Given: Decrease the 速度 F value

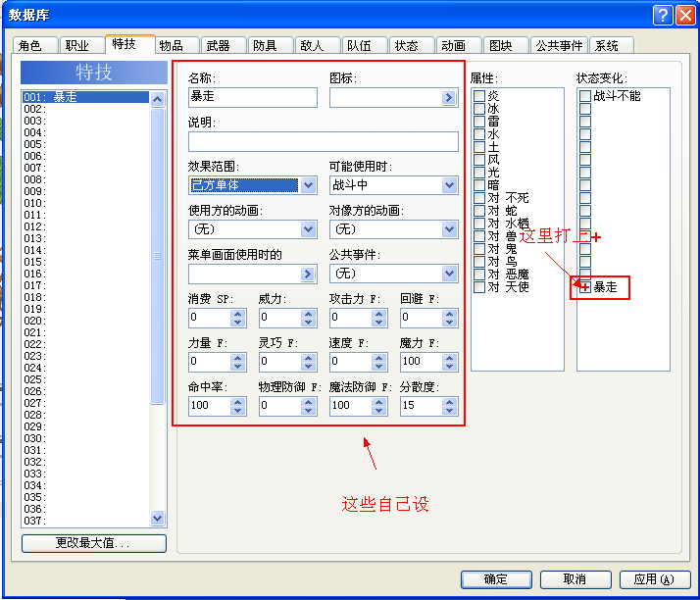Looking at the screenshot, I should click(378, 366).
